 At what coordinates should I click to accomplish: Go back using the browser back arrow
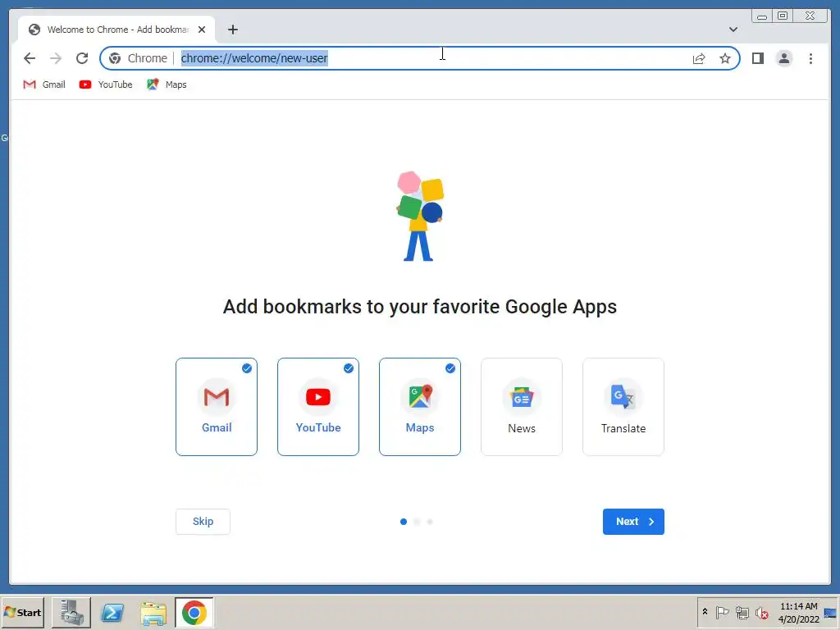click(x=30, y=58)
